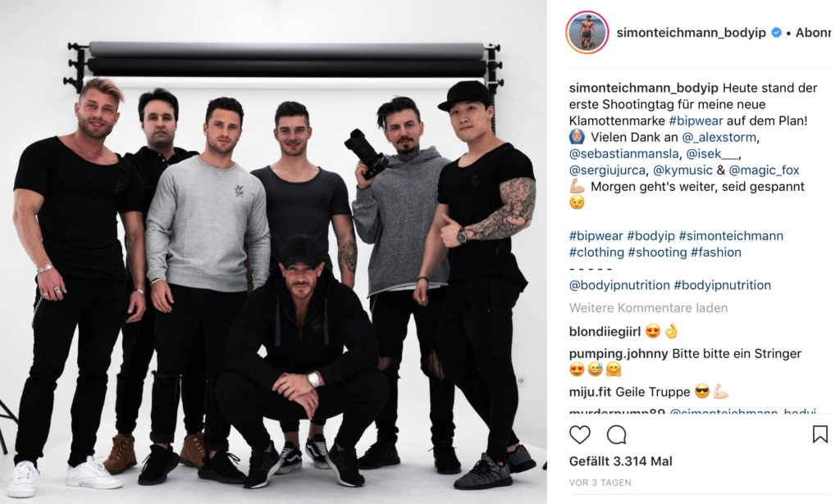
Task: Open pumping.johnny's profile from comment
Action: click(x=619, y=354)
